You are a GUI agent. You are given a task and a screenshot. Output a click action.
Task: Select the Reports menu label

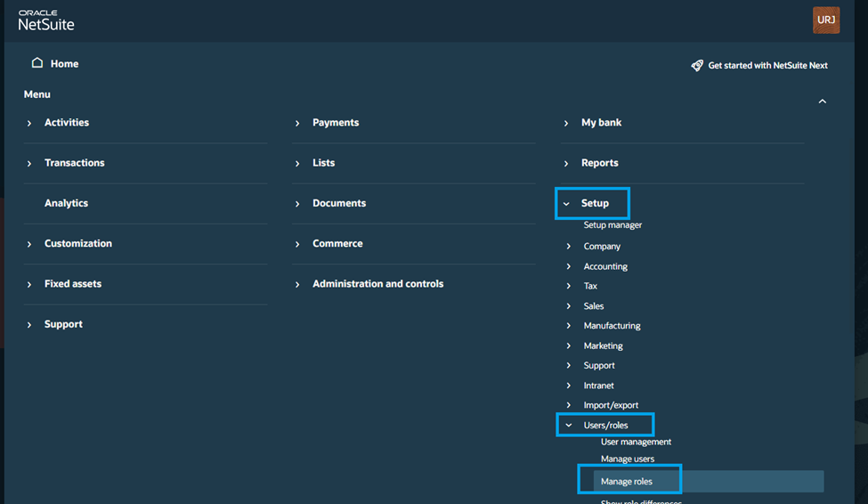click(599, 163)
